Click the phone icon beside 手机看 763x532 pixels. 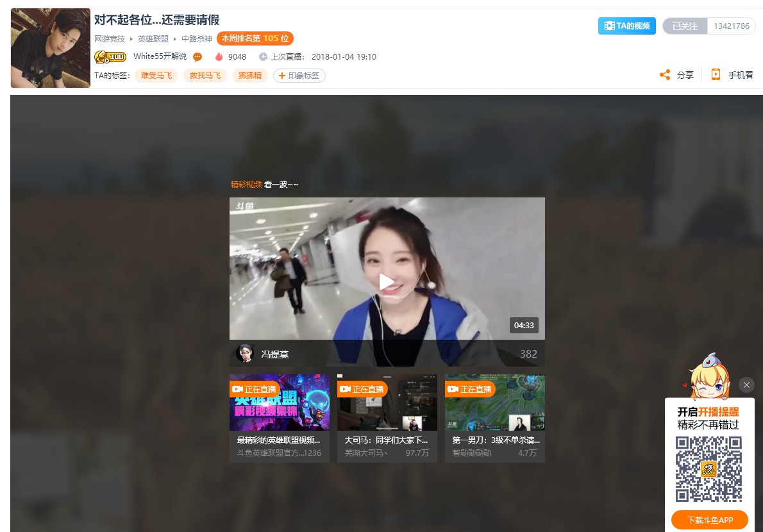(716, 74)
